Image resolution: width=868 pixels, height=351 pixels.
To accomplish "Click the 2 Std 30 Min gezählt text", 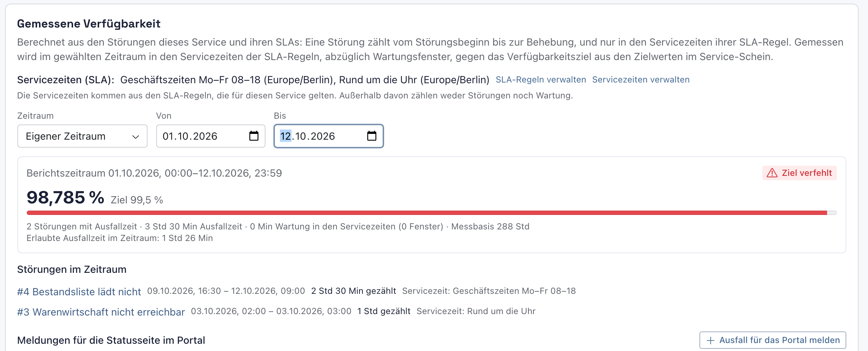I will [354, 291].
